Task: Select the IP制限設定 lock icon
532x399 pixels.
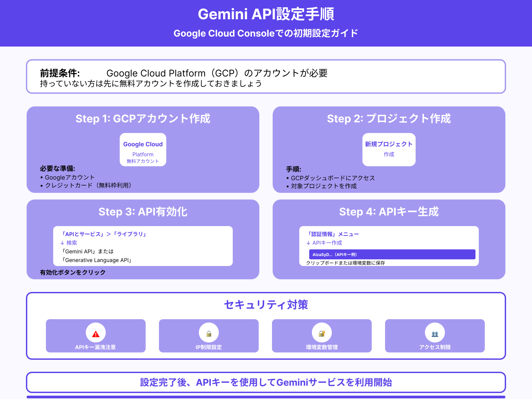Action: point(209,332)
